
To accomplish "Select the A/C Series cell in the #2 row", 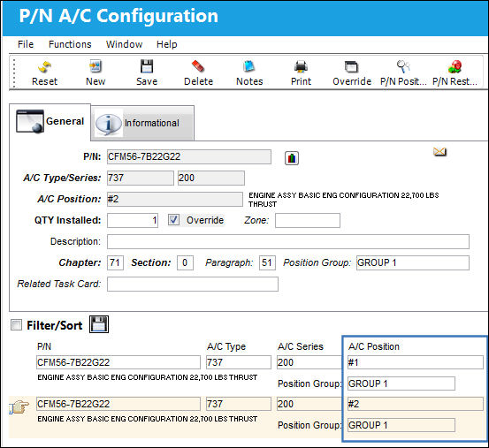I will (309, 404).
